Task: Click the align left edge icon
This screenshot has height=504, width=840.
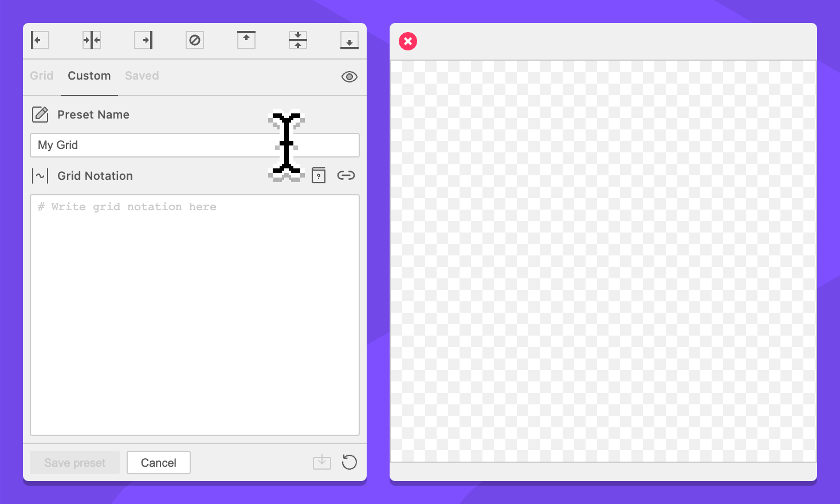Action: click(x=40, y=40)
